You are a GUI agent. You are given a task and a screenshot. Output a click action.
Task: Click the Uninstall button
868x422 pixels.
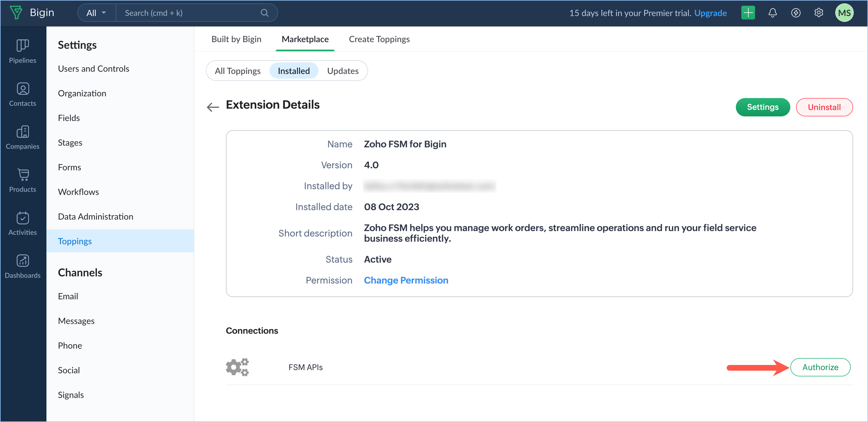[x=824, y=107]
